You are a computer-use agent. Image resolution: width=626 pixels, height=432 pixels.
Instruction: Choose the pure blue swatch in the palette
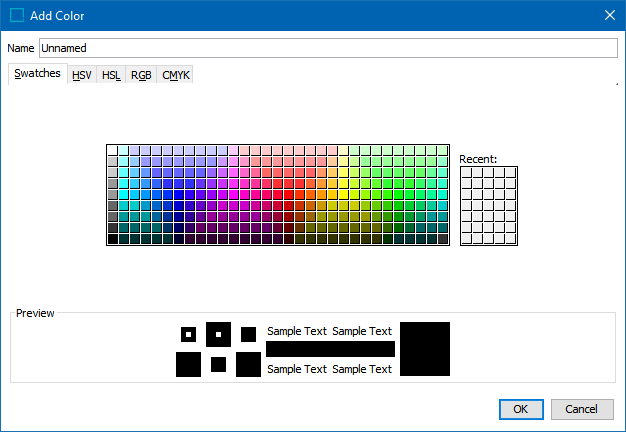[x=178, y=194]
